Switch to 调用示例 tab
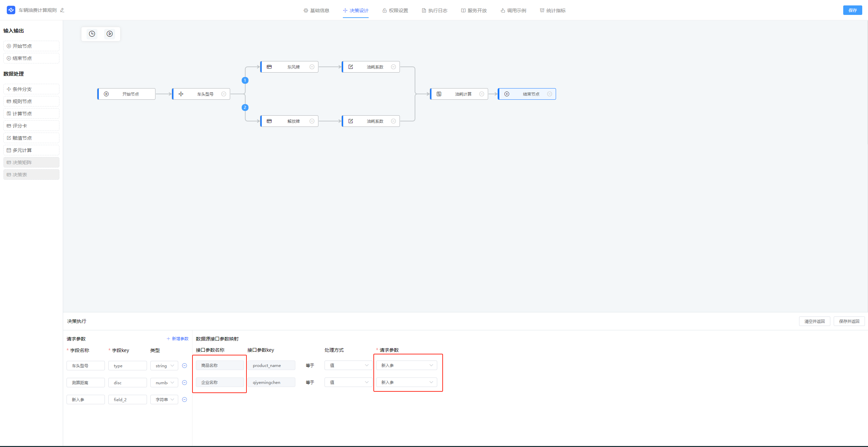The image size is (868, 447). tap(513, 11)
